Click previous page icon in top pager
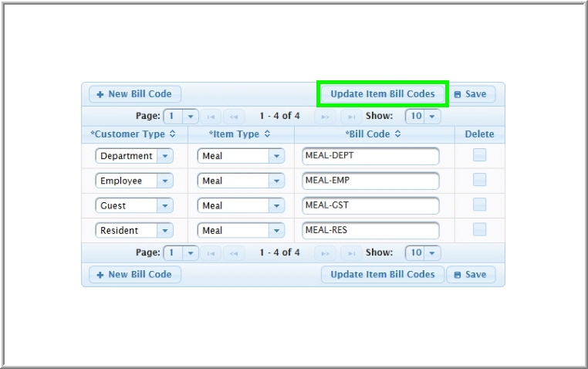 pos(234,117)
